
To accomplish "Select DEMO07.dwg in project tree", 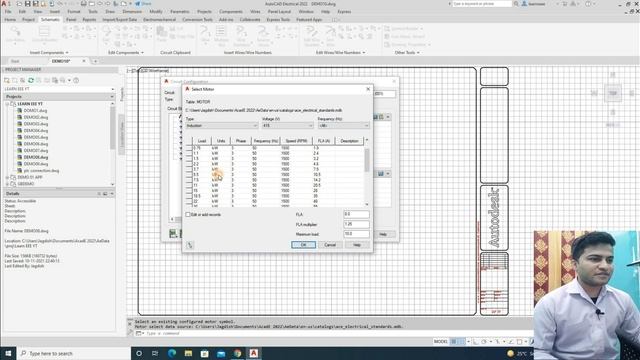I will (x=36, y=150).
